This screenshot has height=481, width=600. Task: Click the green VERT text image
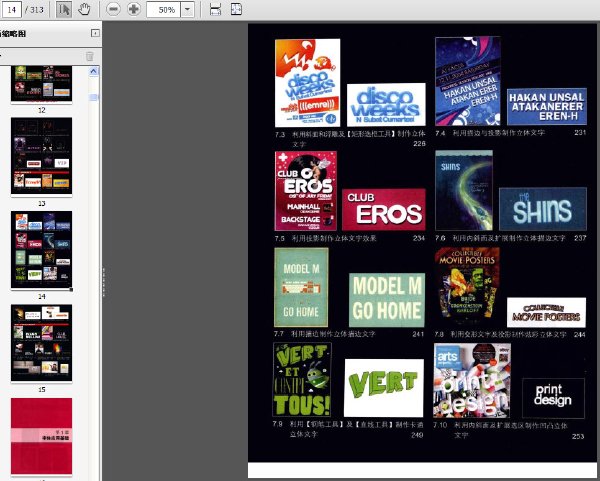[x=384, y=388]
